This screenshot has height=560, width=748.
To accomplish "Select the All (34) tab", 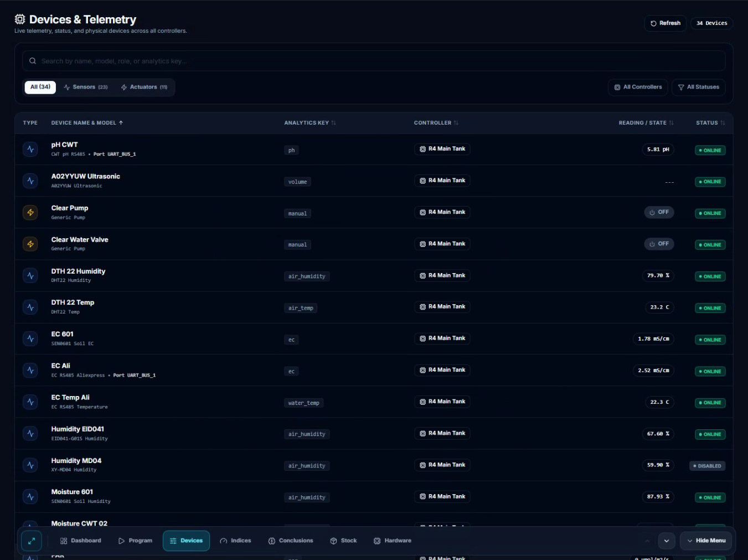I will [40, 87].
